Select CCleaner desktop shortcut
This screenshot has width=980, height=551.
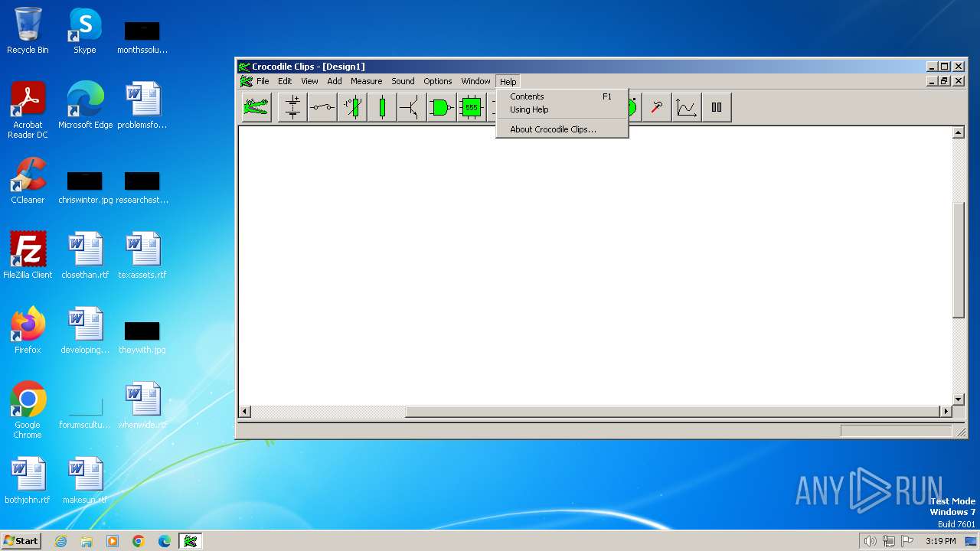28,180
